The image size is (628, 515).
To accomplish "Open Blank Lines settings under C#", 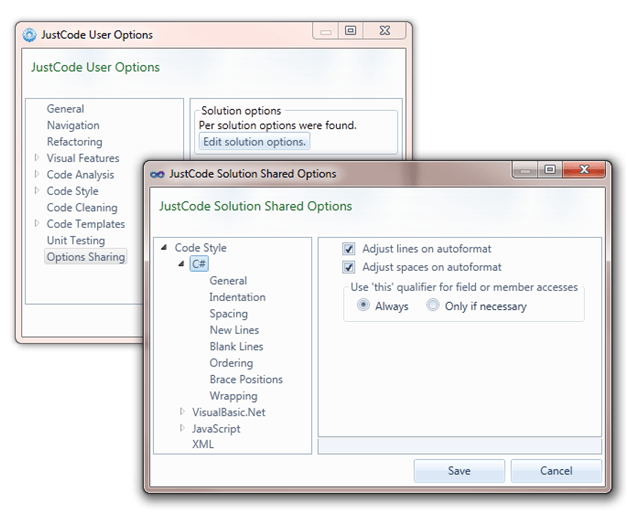I will click(236, 346).
